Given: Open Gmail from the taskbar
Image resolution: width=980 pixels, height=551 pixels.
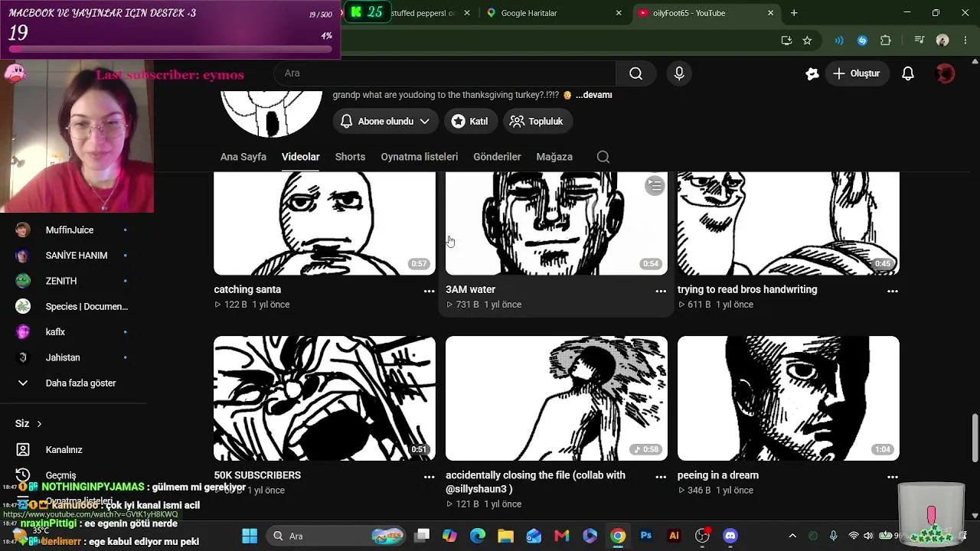Looking at the screenshot, I should (x=561, y=536).
